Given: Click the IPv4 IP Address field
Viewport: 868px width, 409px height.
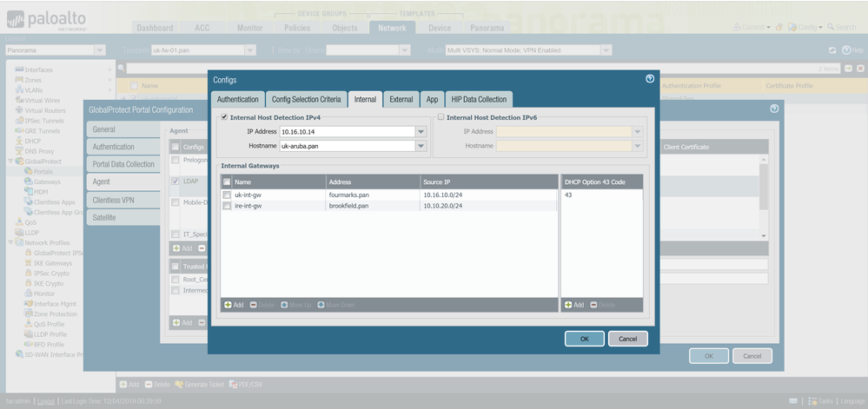Looking at the screenshot, I should pos(346,132).
